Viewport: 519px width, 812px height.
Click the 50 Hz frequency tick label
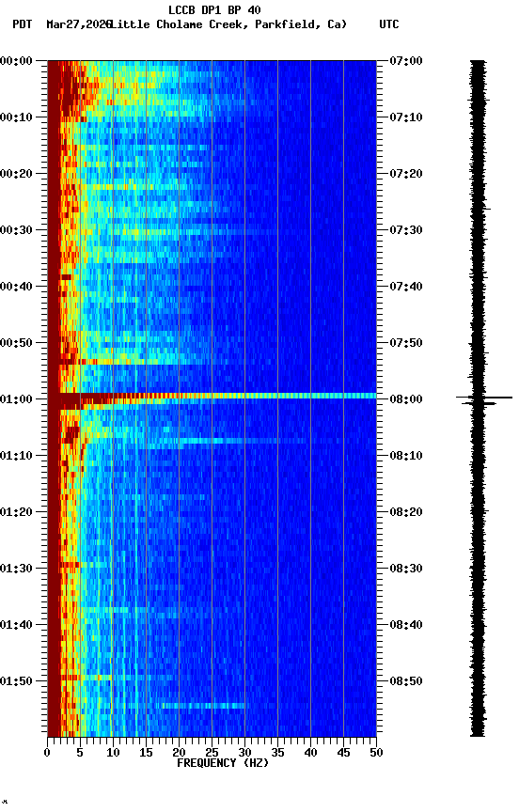pos(377,753)
